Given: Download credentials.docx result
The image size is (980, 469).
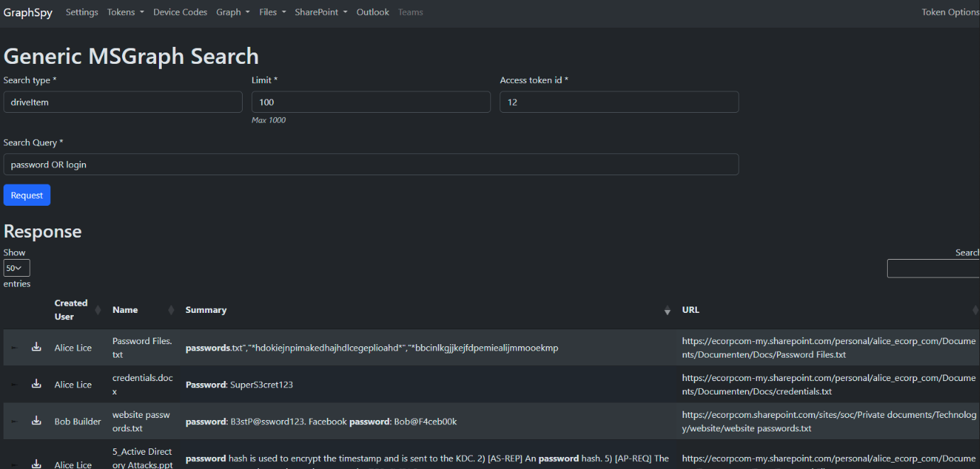Looking at the screenshot, I should (x=36, y=383).
